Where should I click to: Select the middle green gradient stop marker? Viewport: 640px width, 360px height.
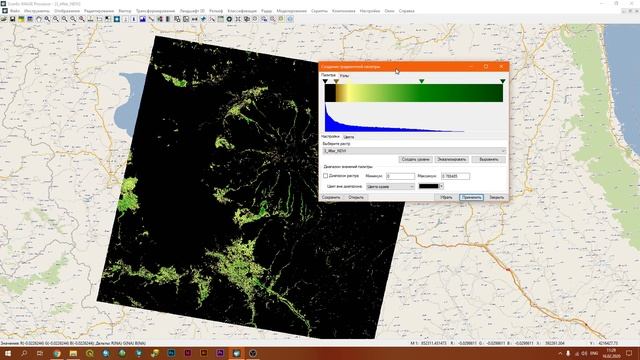click(422, 82)
